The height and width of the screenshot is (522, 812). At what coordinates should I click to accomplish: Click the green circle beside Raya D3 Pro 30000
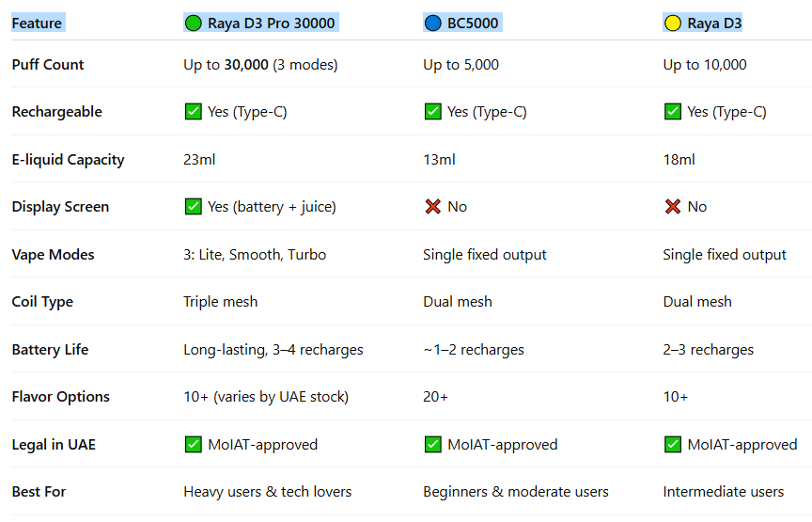(x=194, y=24)
